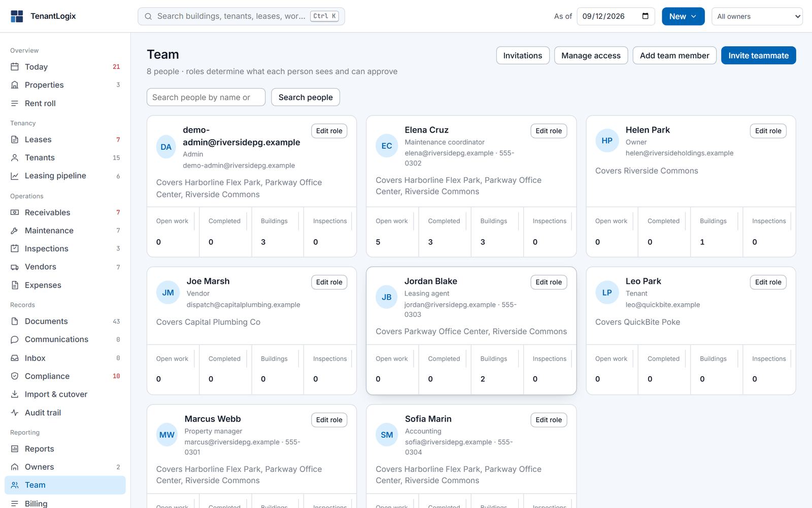Screen dimensions: 812x508
Task: Click the Receivables cash icon
Action: pos(15,212)
